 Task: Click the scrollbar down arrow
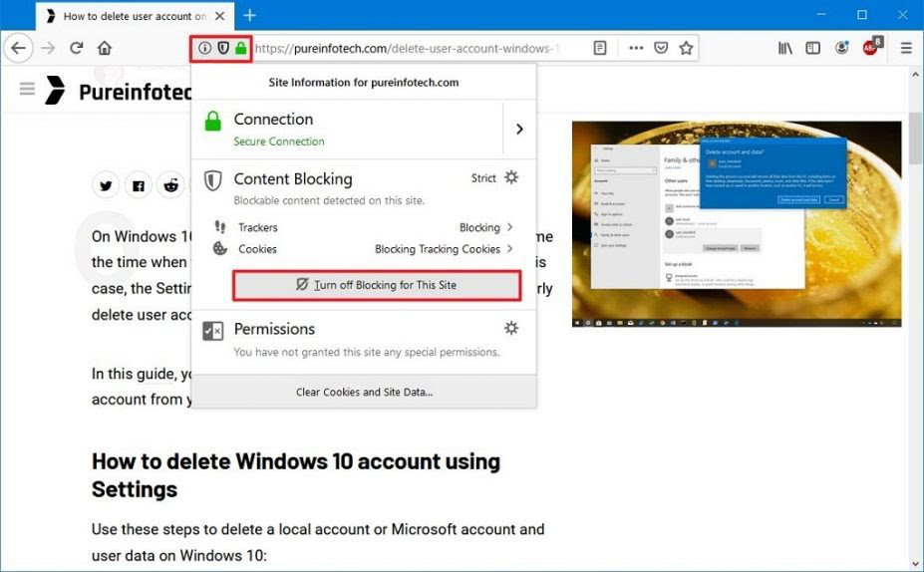915,564
